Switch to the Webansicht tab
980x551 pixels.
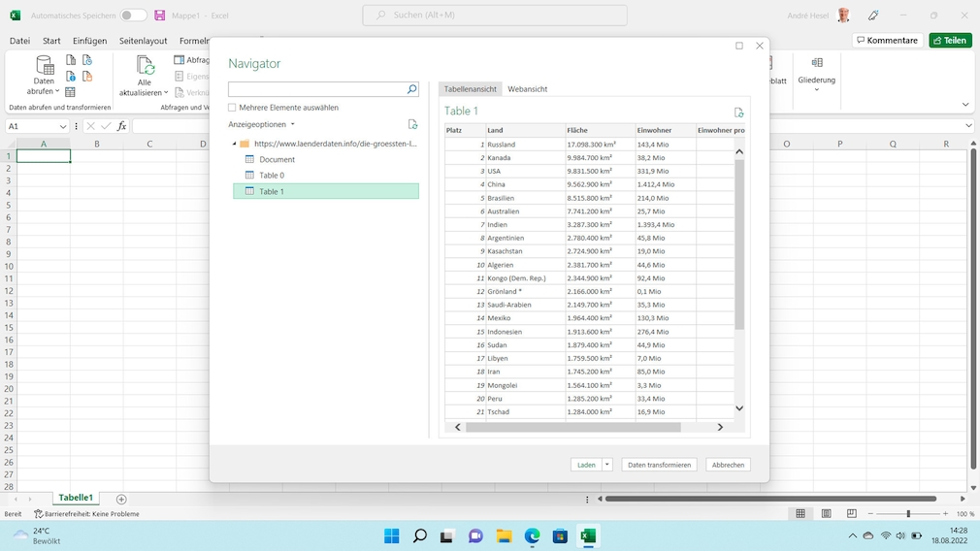(527, 89)
